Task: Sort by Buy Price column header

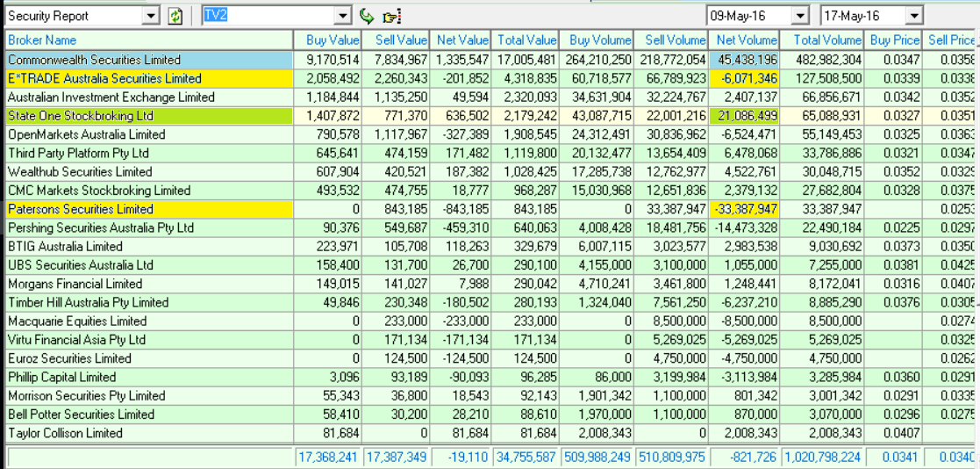Action: click(x=894, y=40)
